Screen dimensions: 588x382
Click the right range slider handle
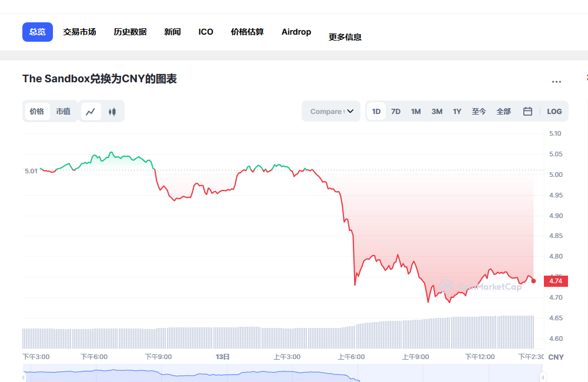[543, 377]
